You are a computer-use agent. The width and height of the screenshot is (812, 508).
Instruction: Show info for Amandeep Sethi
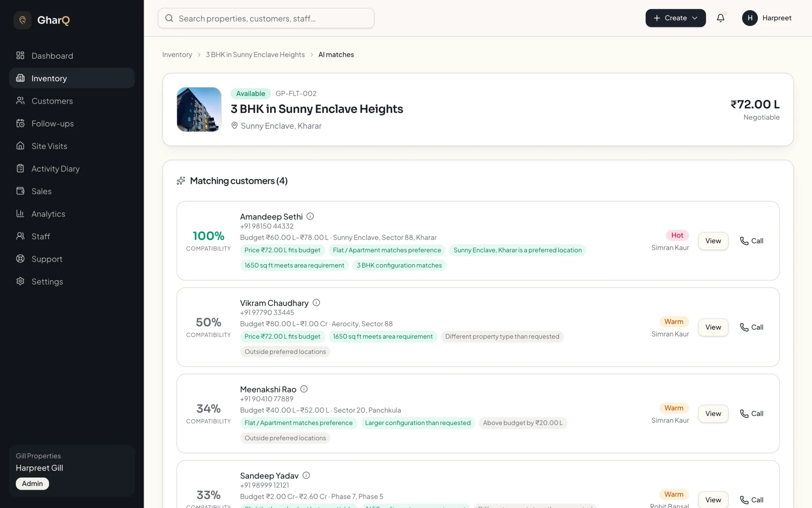pyautogui.click(x=310, y=216)
